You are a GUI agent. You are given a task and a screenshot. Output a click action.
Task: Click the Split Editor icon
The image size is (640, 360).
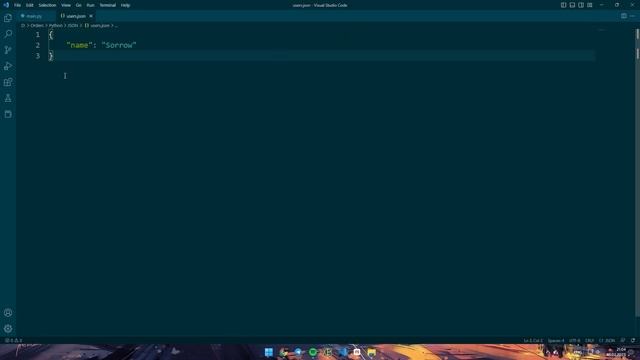[624, 16]
